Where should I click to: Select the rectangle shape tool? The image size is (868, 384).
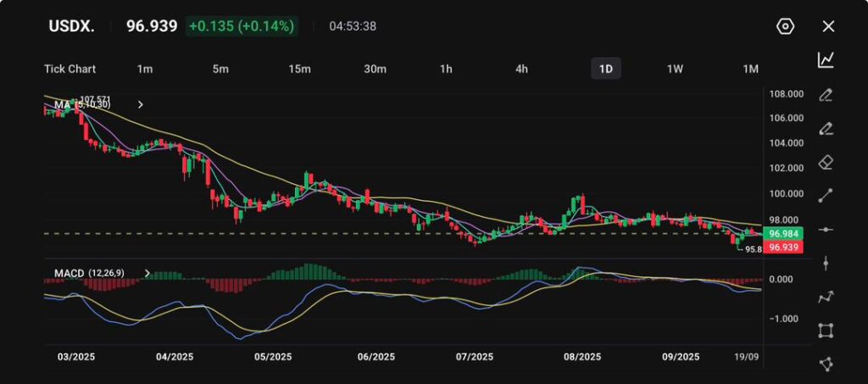[826, 331]
